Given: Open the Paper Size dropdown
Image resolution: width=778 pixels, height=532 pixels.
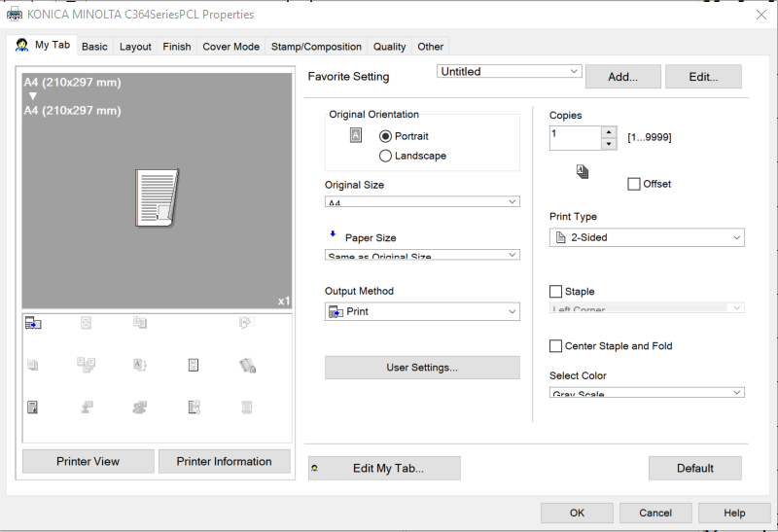Looking at the screenshot, I should [422, 255].
